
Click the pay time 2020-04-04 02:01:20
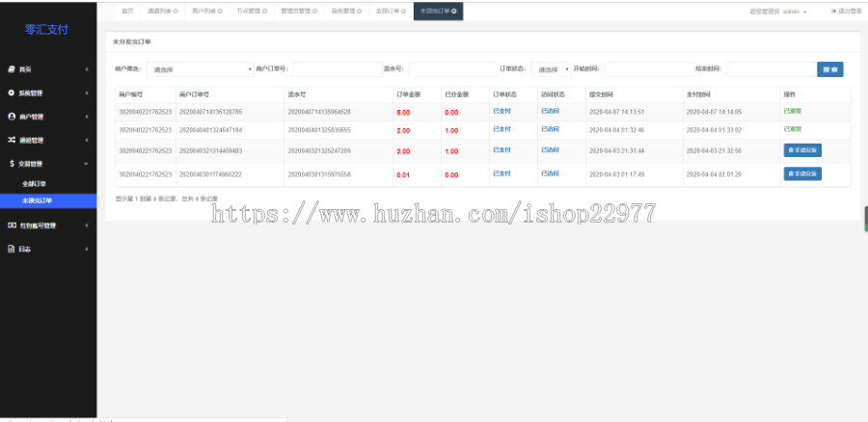[x=714, y=174]
